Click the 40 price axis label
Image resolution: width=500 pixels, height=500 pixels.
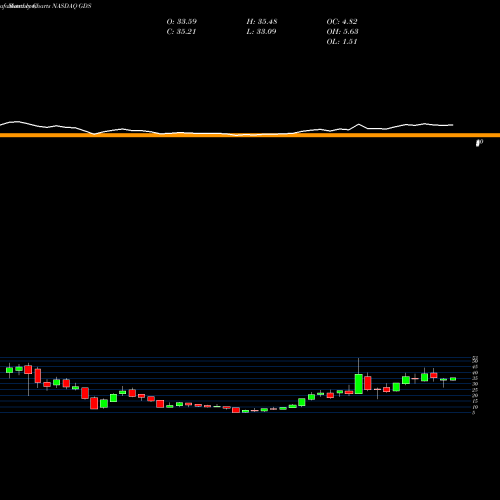point(475,373)
